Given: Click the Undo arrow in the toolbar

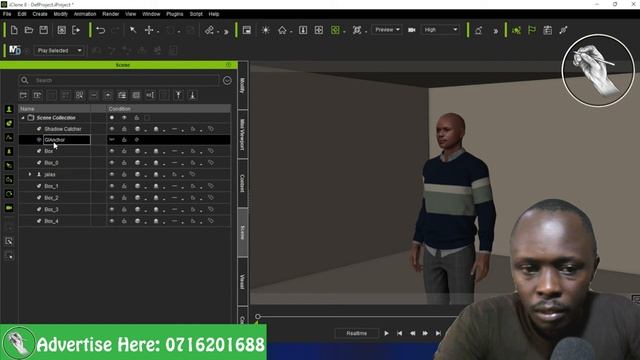Looking at the screenshot, I should [100, 30].
